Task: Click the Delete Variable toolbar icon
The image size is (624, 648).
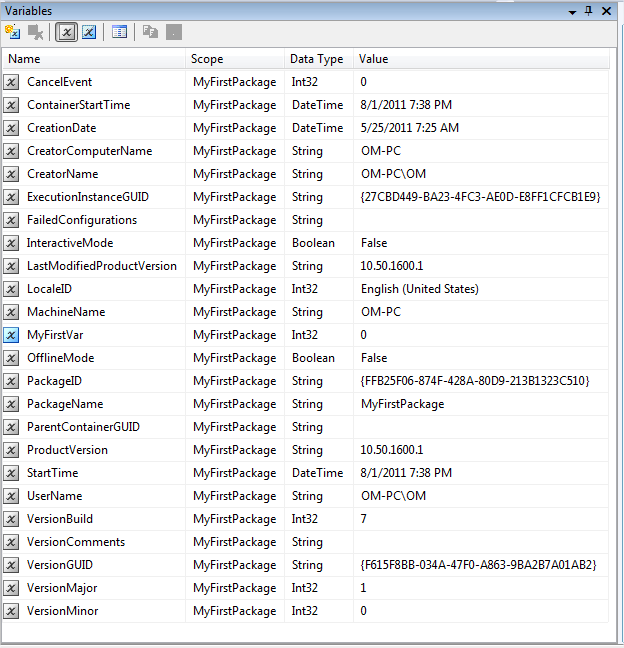Action: (x=34, y=32)
